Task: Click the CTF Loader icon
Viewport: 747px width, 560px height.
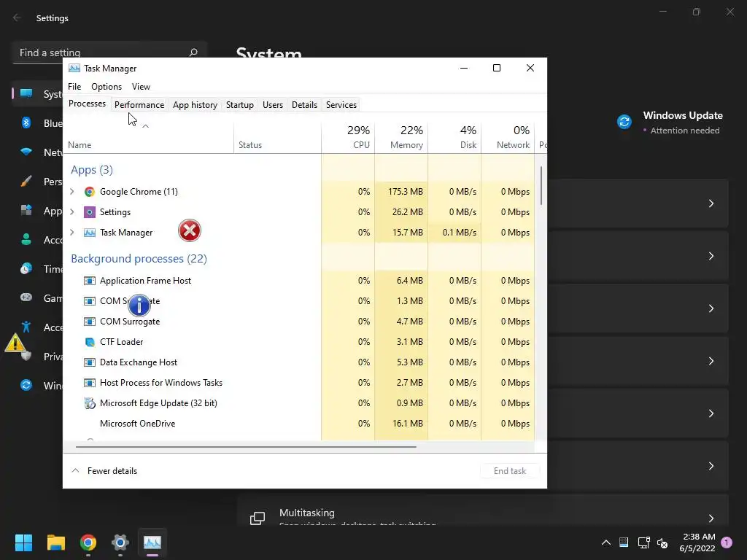Action: (x=89, y=342)
